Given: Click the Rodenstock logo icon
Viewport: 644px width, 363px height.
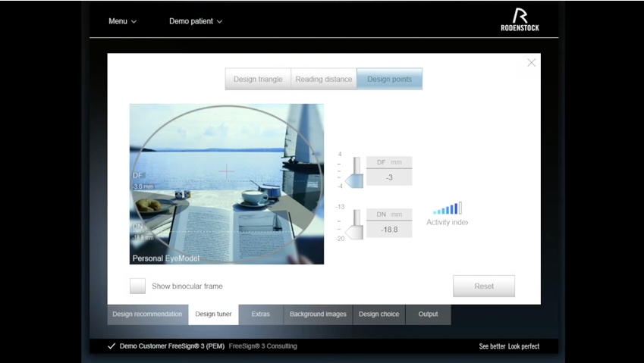Looking at the screenshot, I should pos(520,20).
